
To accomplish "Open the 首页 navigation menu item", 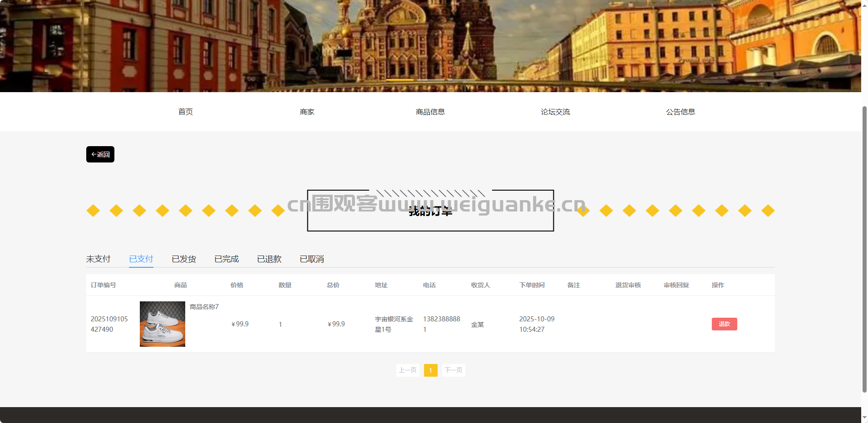I will click(x=185, y=112).
